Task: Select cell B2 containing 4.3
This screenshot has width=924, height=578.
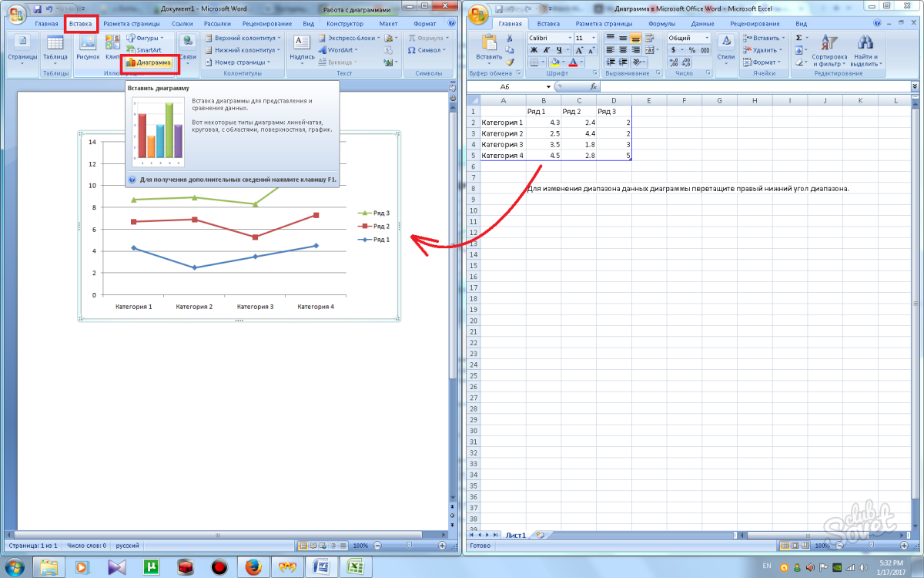Action: (x=544, y=123)
